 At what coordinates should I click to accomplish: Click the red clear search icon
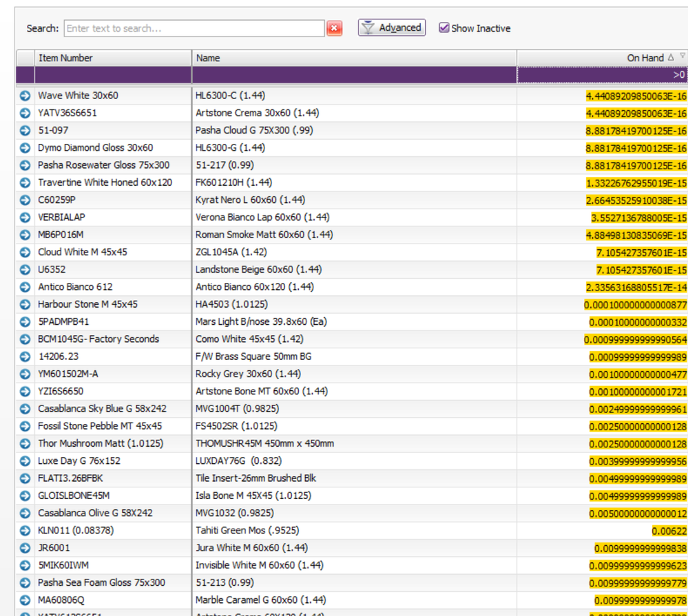click(334, 28)
